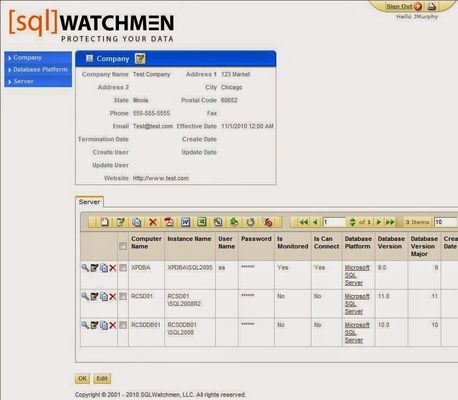Toggle the select-all checkbox in grid header
This screenshot has width=458, height=400.
coord(123,246)
